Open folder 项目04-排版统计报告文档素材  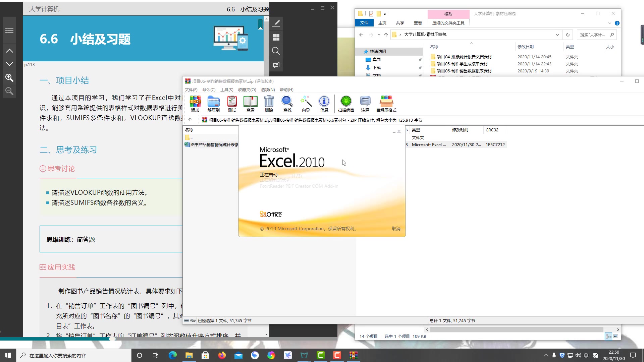coord(464,57)
